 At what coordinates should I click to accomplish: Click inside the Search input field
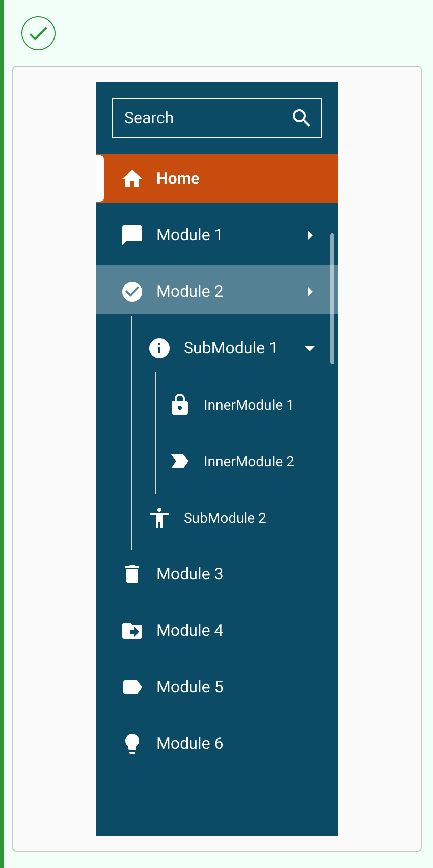(x=202, y=118)
